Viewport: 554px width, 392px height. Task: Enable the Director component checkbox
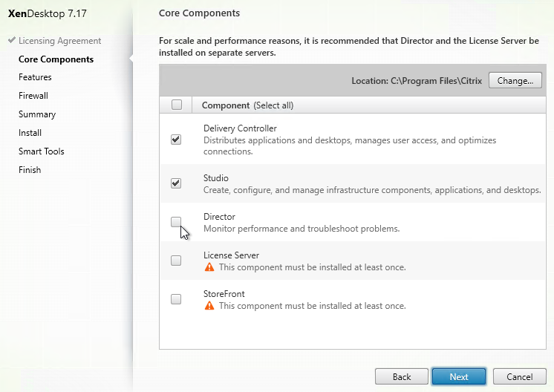(x=176, y=222)
